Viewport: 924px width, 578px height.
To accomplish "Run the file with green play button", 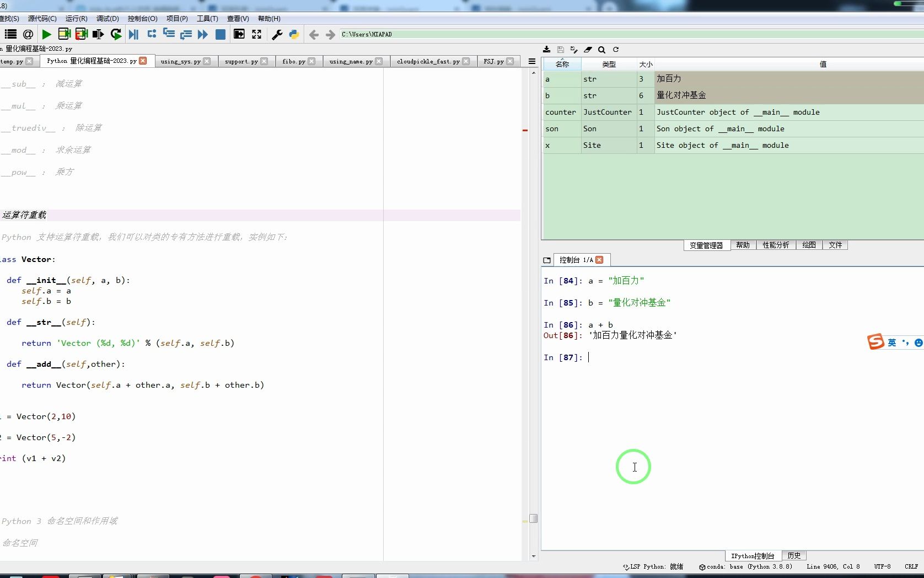I will pyautogui.click(x=46, y=34).
